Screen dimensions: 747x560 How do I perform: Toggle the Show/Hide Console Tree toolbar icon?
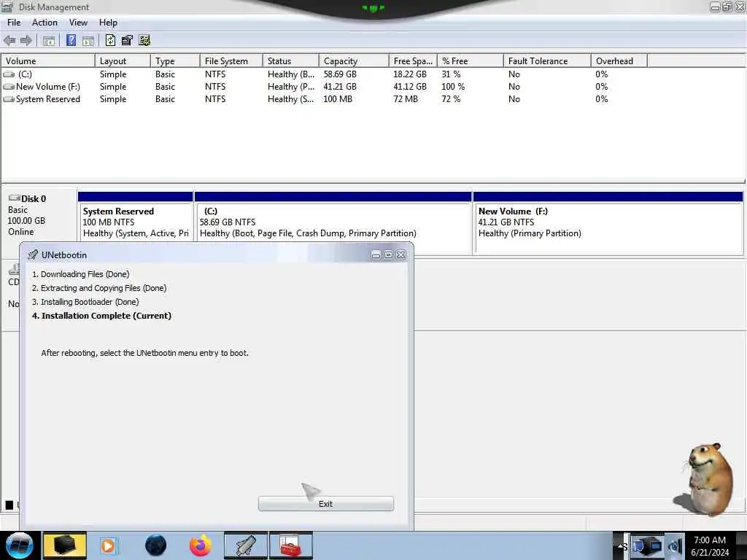tap(49, 41)
